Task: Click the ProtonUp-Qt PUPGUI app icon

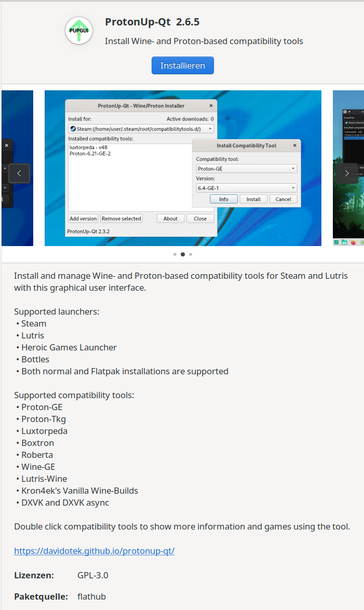Action: (79, 31)
